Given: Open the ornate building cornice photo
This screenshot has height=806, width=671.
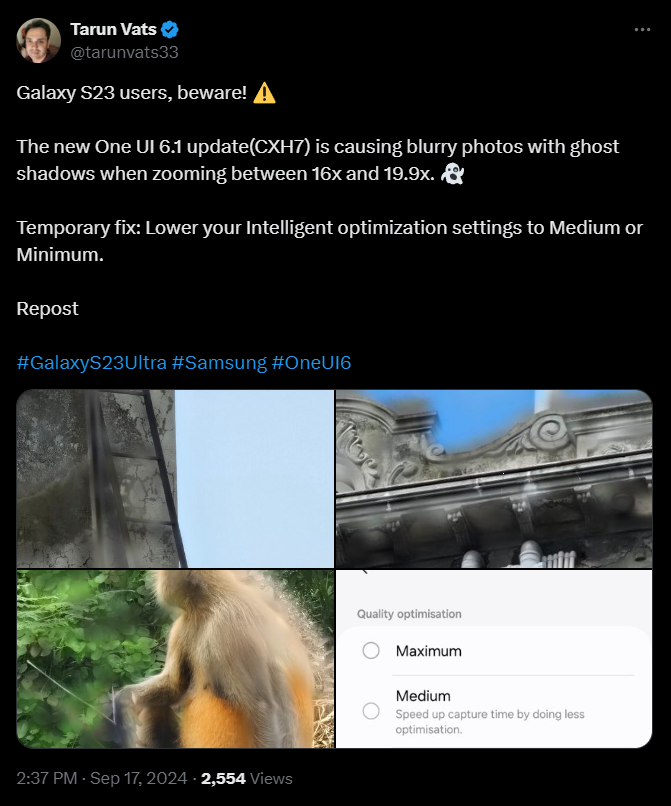Looking at the screenshot, I should pyautogui.click(x=494, y=479).
